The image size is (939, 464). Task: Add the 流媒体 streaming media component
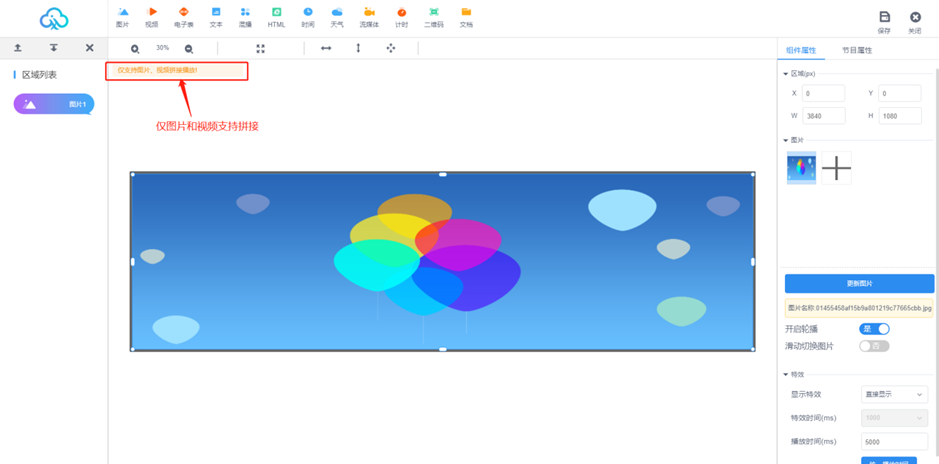[x=368, y=17]
